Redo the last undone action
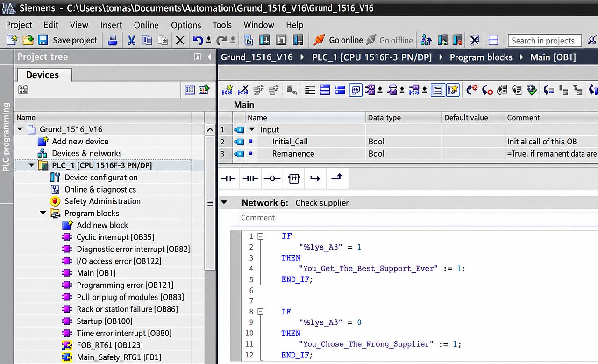The height and width of the screenshot is (364, 598). [221, 40]
